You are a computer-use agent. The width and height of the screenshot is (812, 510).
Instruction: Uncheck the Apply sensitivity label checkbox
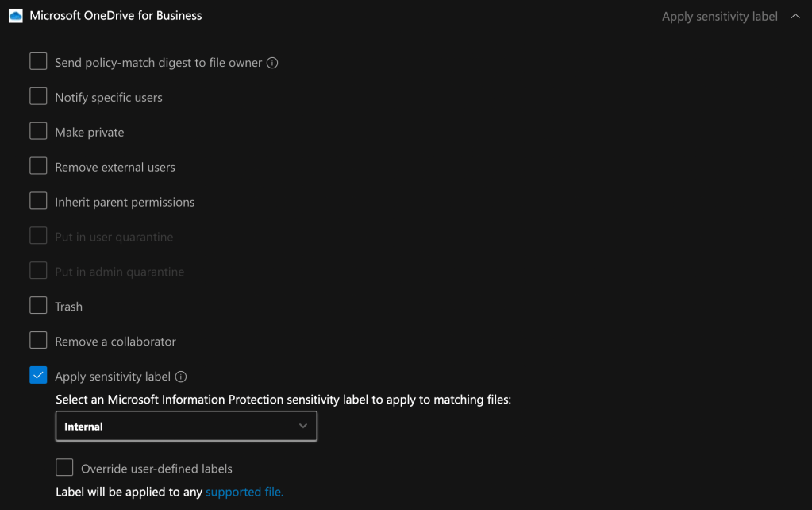tap(38, 376)
